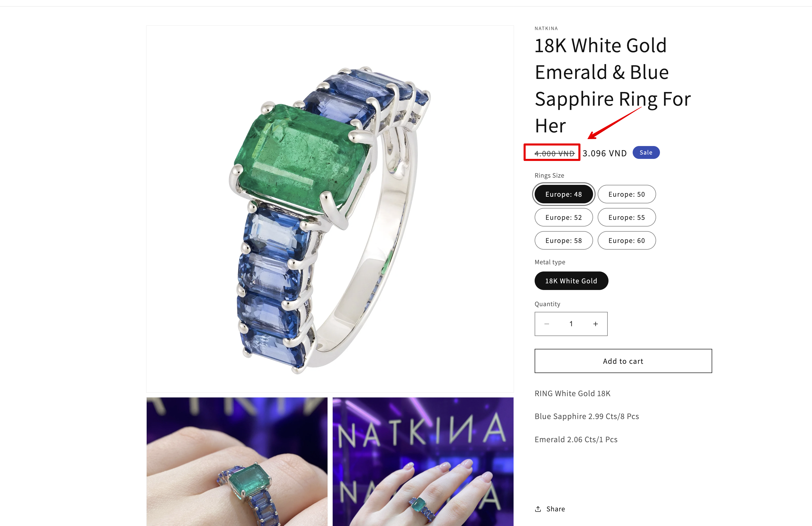
Task: Click the NATKINA vendor label
Action: click(546, 28)
